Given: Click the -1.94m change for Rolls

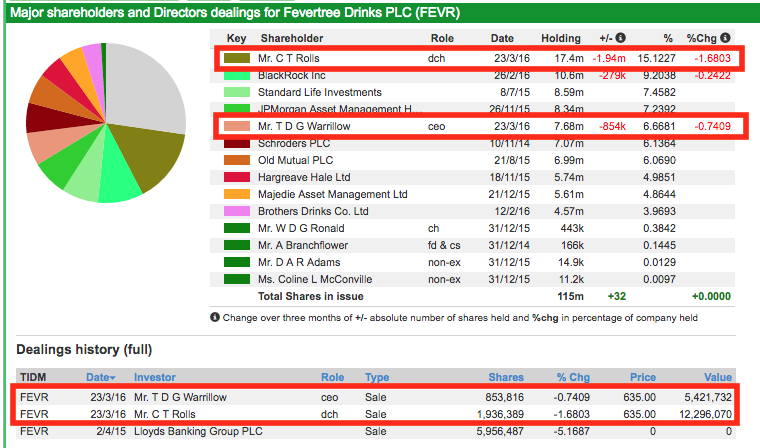Looking at the screenshot, I should coord(609,58).
